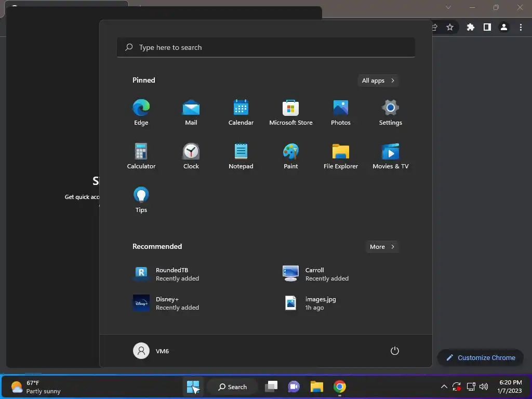Open the Chat (Teams) taskbar icon

[x=294, y=387]
